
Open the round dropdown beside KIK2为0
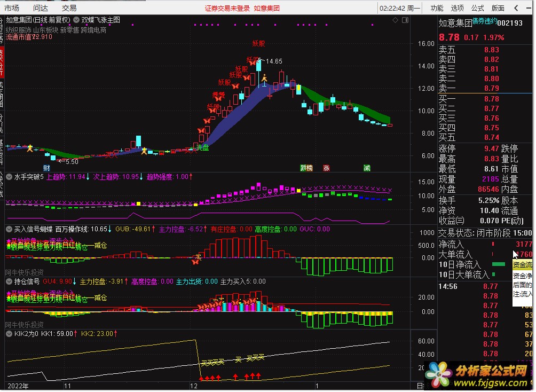(x=9, y=333)
